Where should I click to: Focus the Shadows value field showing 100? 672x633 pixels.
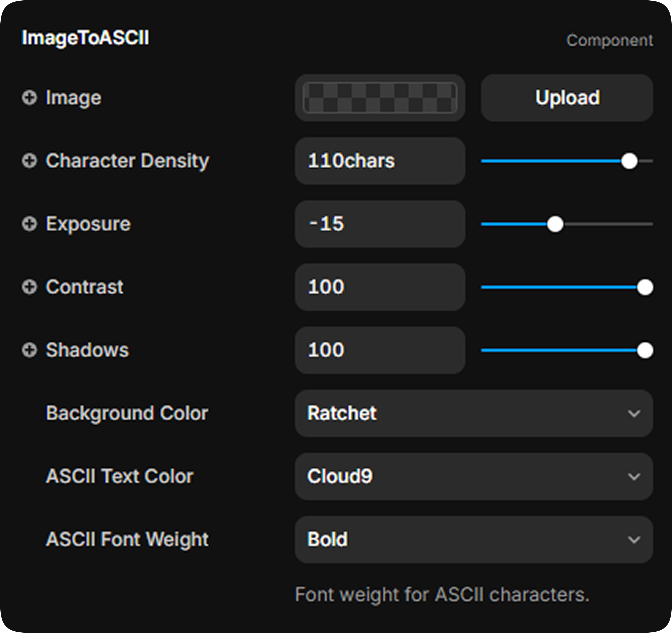pyautogui.click(x=380, y=350)
